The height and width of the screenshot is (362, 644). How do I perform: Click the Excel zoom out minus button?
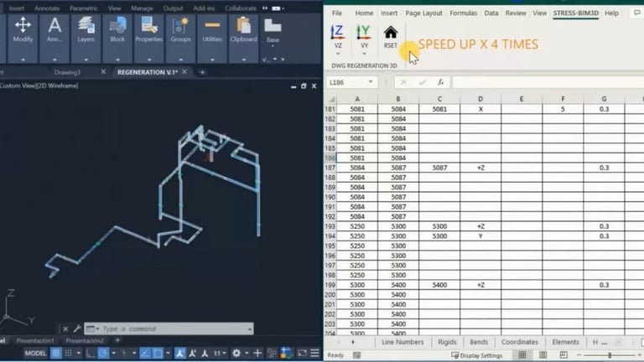pos(579,355)
